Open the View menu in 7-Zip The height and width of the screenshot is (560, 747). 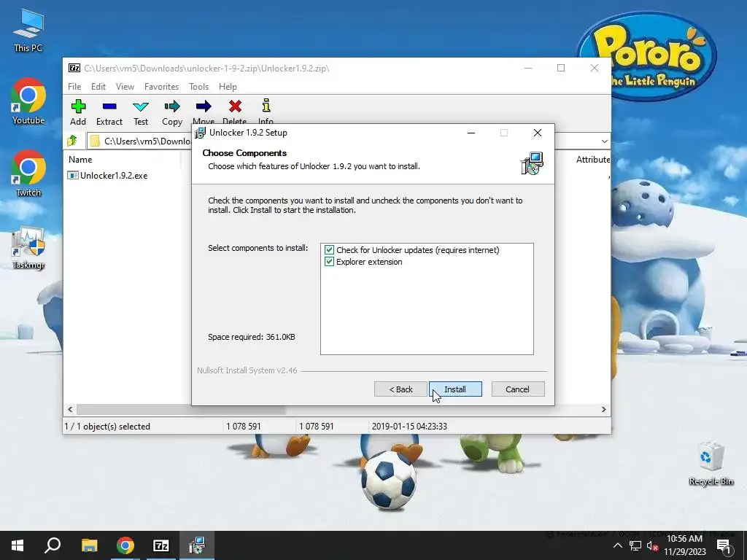125,87
